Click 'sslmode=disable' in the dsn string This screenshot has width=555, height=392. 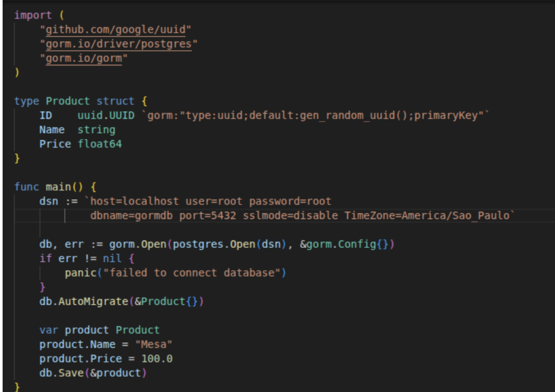tap(291, 215)
